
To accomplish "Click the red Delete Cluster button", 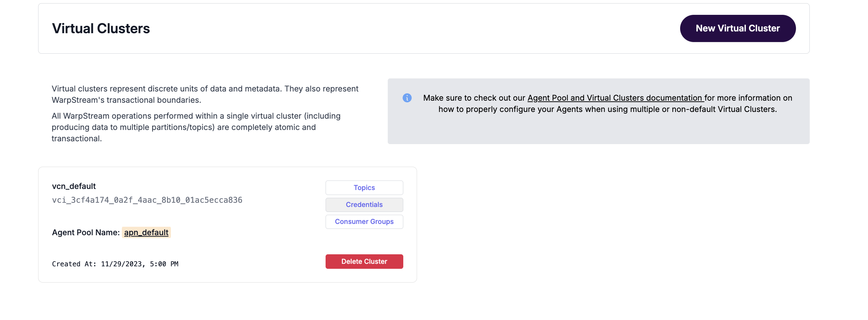I will click(364, 261).
